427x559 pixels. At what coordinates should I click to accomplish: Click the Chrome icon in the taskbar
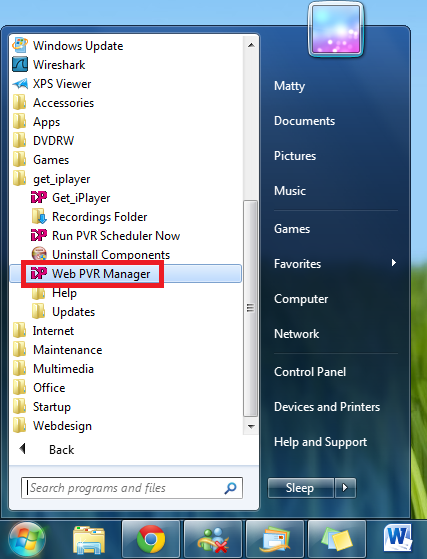click(x=151, y=540)
